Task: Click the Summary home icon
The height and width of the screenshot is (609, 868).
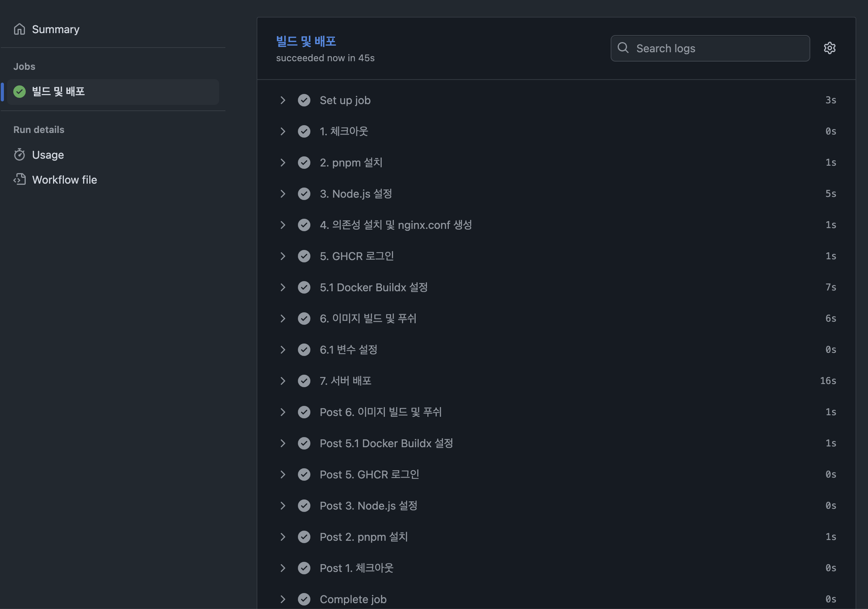Action: [x=19, y=29]
